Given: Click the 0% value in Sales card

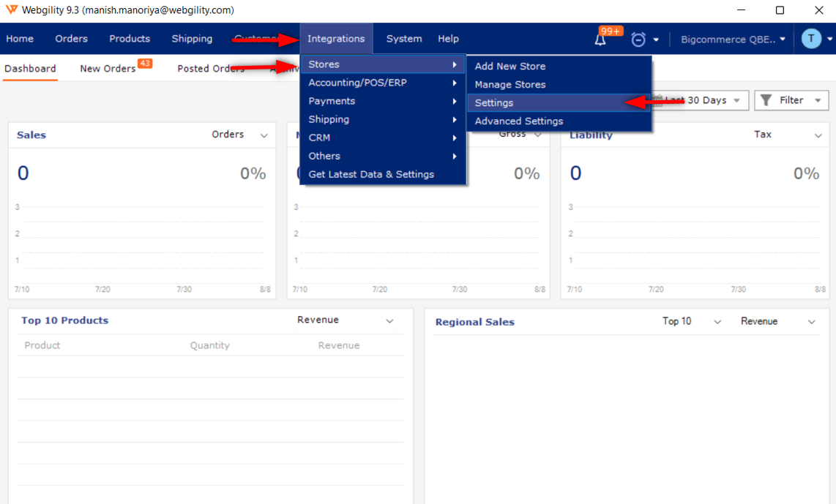Looking at the screenshot, I should pyautogui.click(x=253, y=173).
